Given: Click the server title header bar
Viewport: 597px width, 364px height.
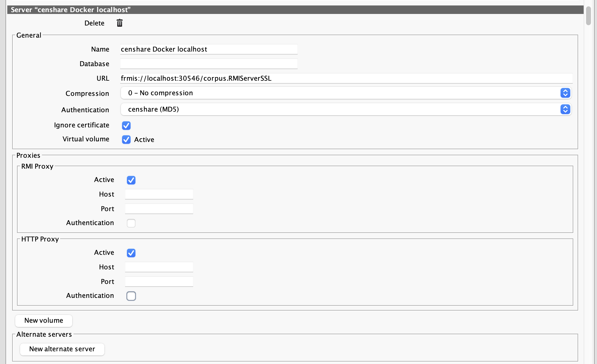Looking at the screenshot, I should 295,10.
